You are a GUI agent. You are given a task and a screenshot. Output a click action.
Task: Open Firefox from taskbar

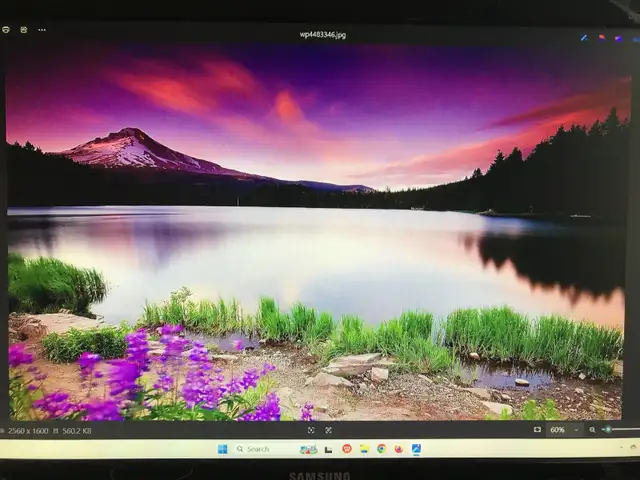pos(399,449)
